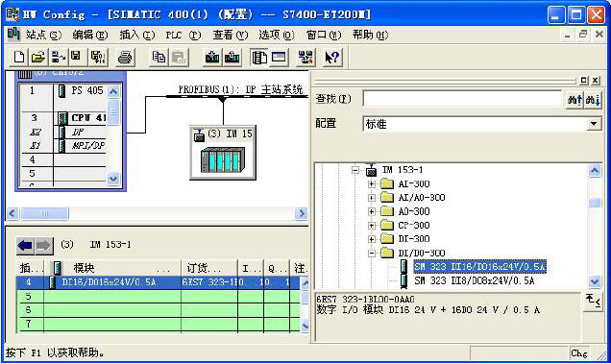Click the New station toolbar icon

(18, 58)
